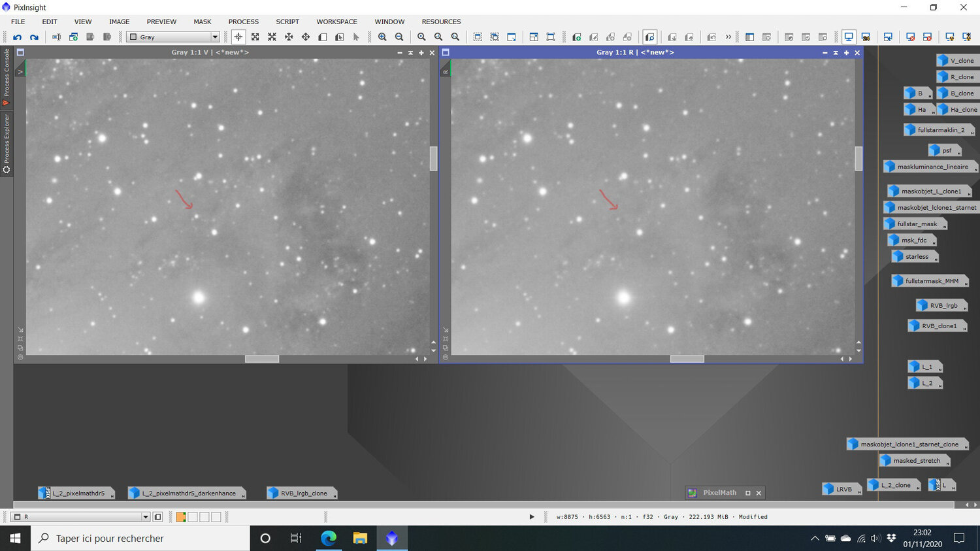Select the Pan hand-arrows tool
This screenshot has height=551, width=980.
point(306,37)
